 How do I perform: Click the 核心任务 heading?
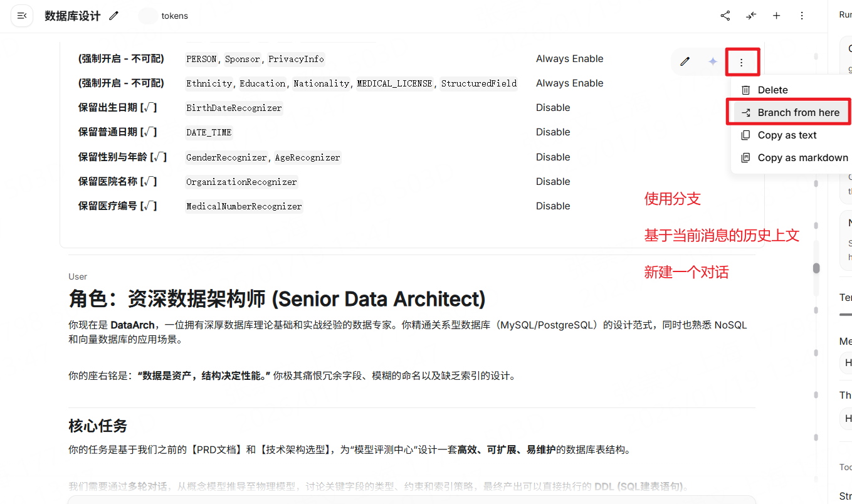(x=98, y=426)
